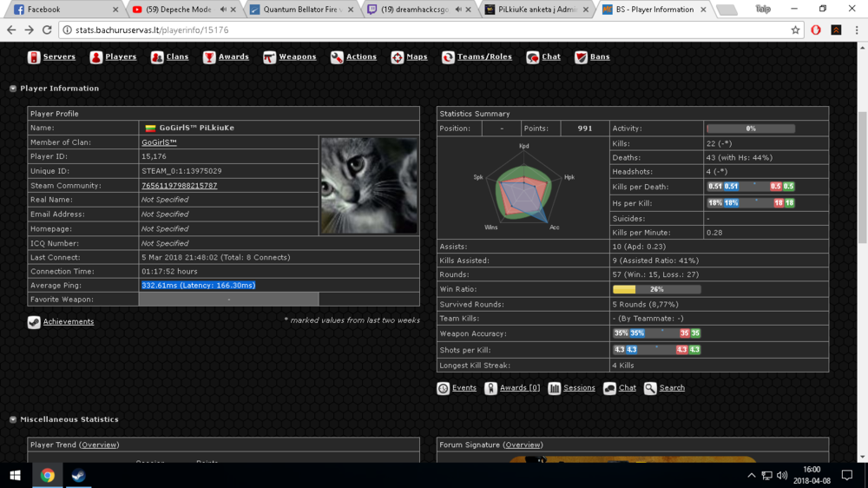Bookmark this page with star icon
Viewport: 868px width, 488px height.
click(x=795, y=30)
